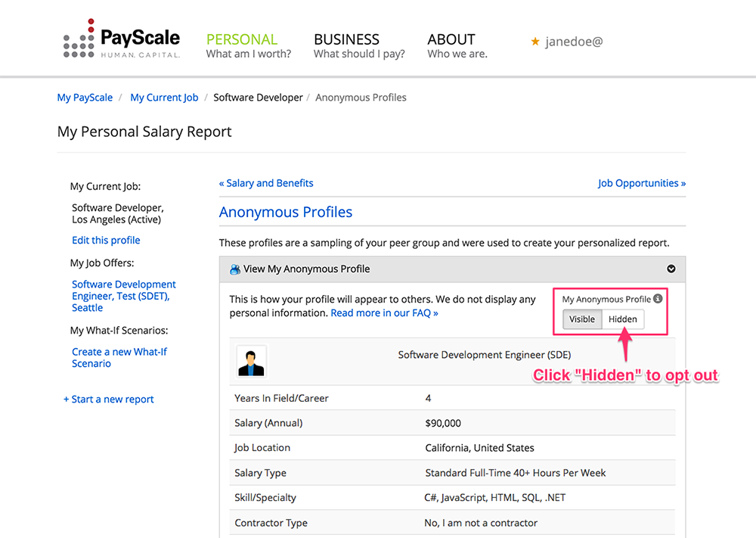The width and height of the screenshot is (756, 538).
Task: Click the Anonymous Profiles breadcrumb text
Action: (361, 98)
